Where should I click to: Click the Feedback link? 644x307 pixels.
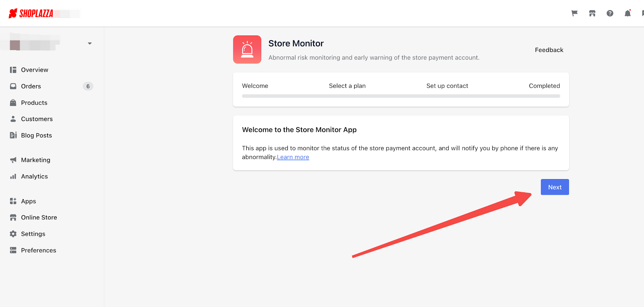[x=549, y=50]
